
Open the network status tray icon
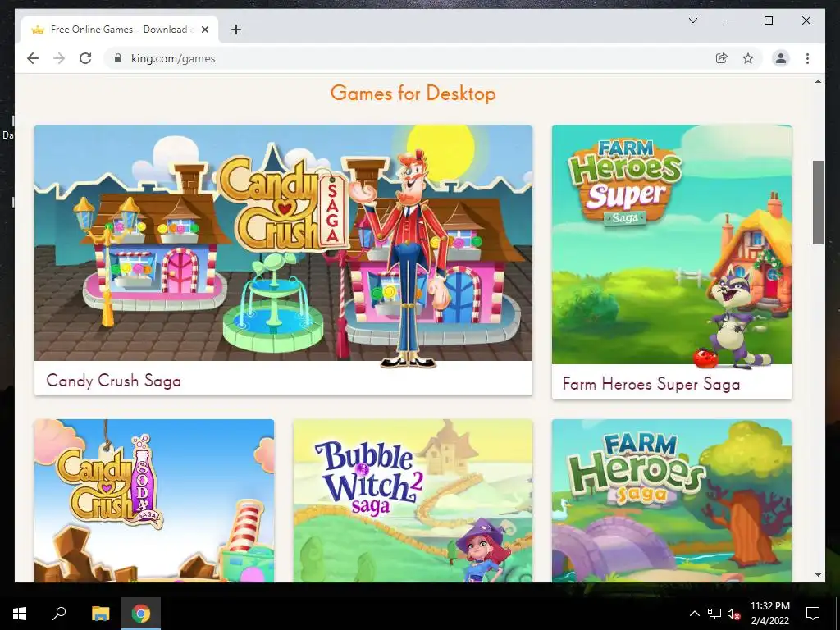pos(714,614)
